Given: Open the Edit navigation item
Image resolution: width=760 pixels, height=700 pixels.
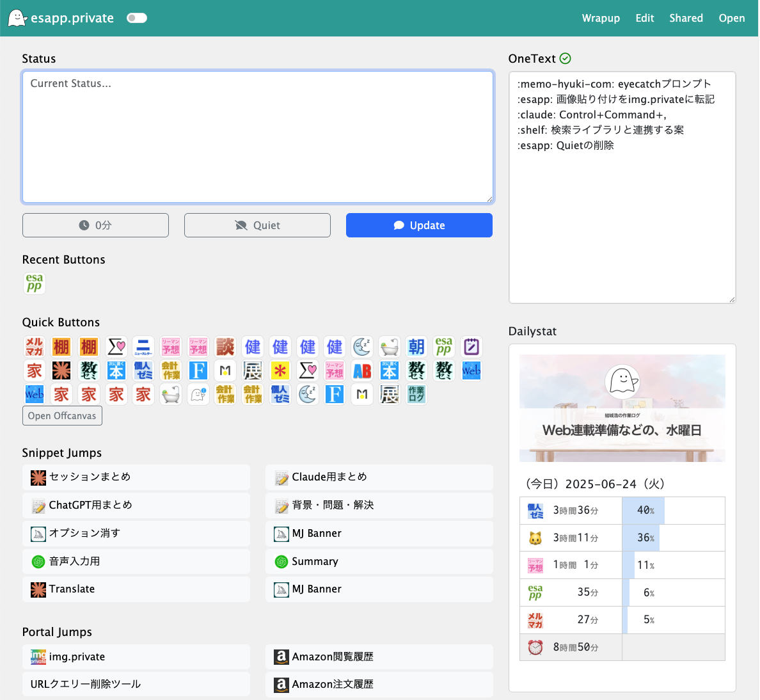Looking at the screenshot, I should tap(645, 18).
